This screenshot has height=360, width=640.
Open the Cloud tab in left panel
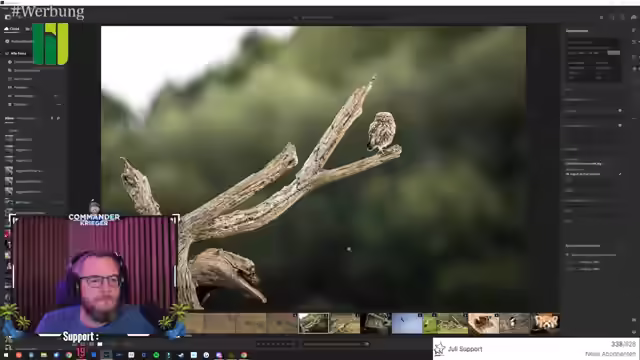[x=12, y=29]
